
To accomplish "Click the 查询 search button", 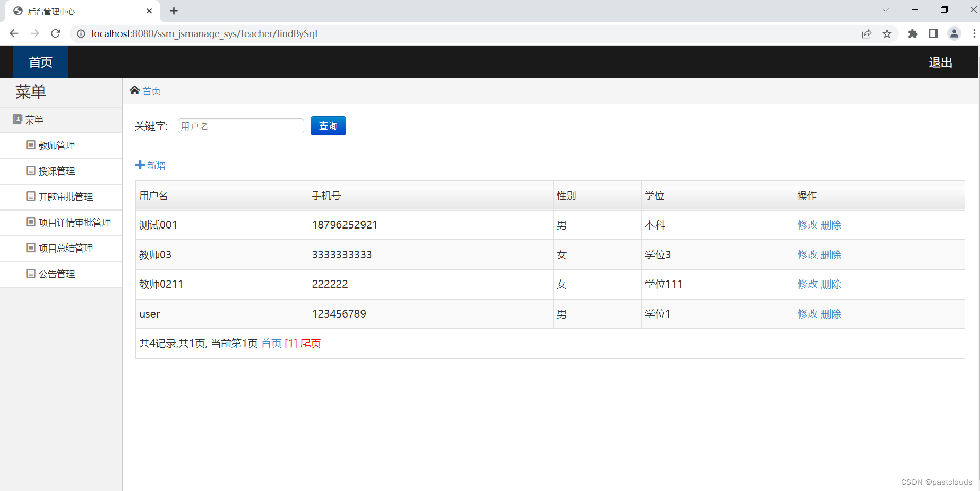I will coord(328,126).
